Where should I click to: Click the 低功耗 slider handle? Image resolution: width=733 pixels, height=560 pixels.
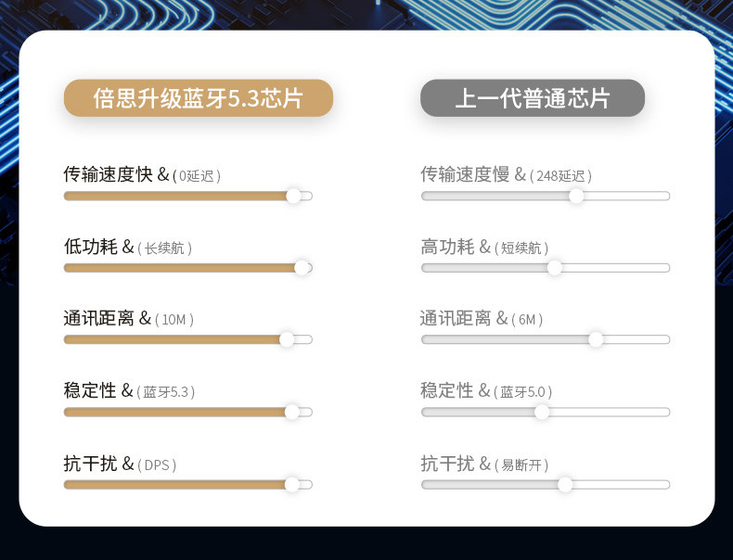pyautogui.click(x=302, y=267)
